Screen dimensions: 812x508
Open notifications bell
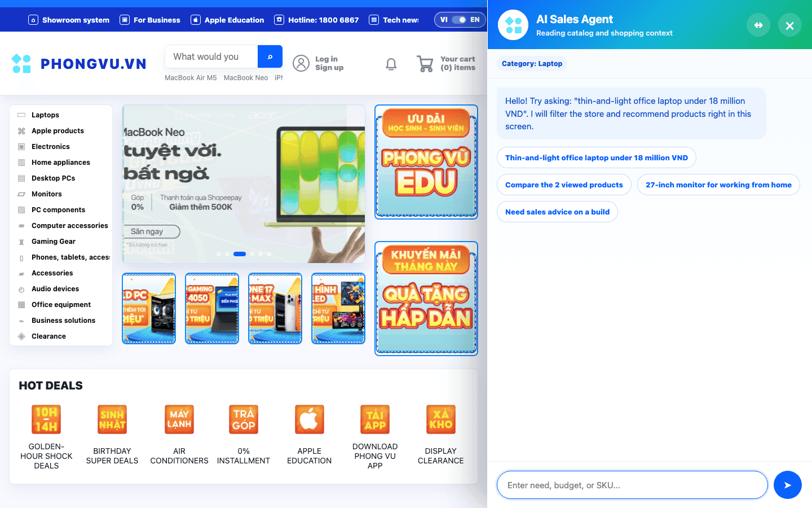[391, 64]
